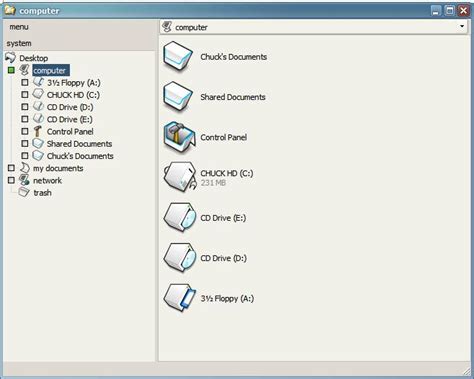
Task: Click the my documents icon in tree
Action: tap(25, 168)
